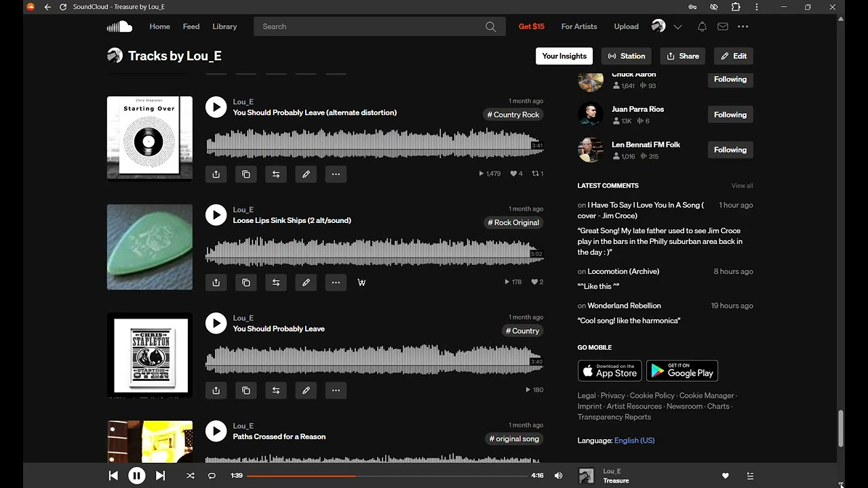Open the notifications bell

tap(702, 26)
